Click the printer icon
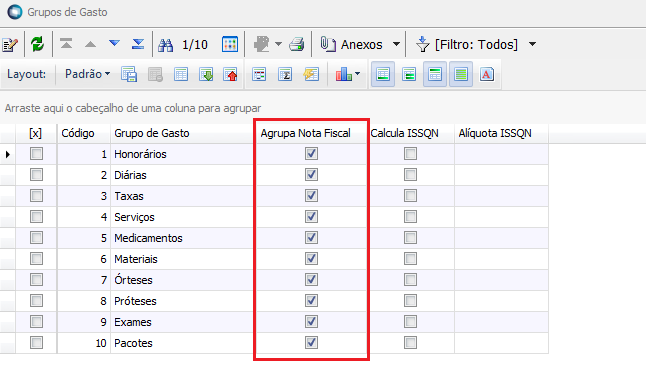The width and height of the screenshot is (646, 382). (297, 44)
